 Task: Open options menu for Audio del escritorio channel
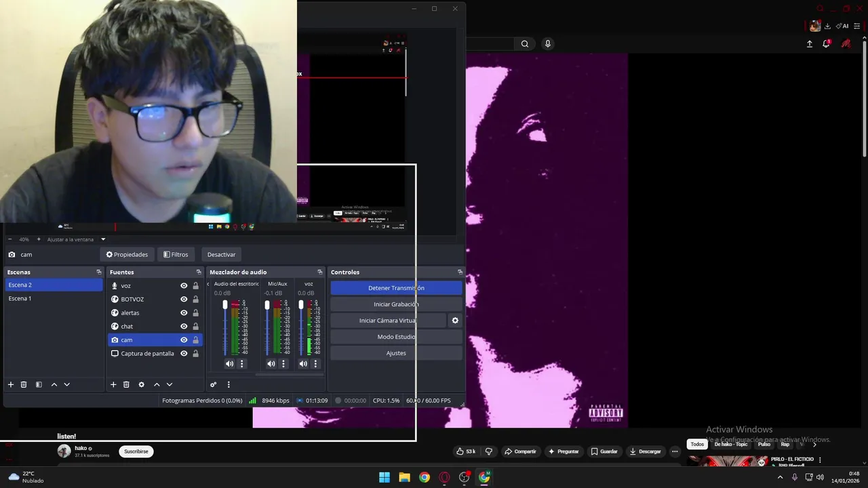241,364
